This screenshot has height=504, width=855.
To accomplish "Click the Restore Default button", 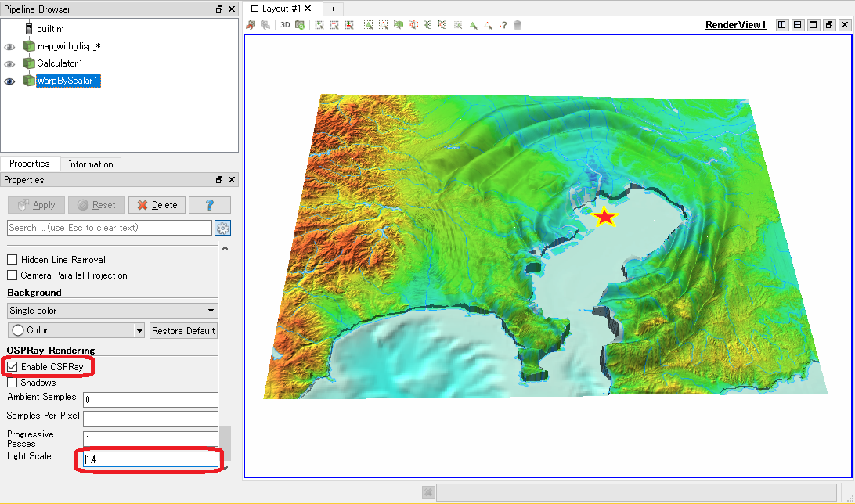I will 183,331.
